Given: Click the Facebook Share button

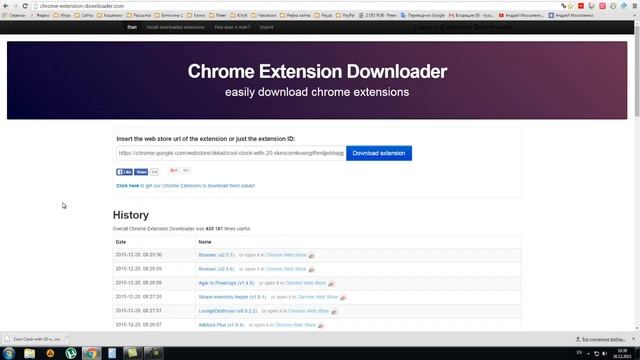Looking at the screenshot, I should point(141,172).
